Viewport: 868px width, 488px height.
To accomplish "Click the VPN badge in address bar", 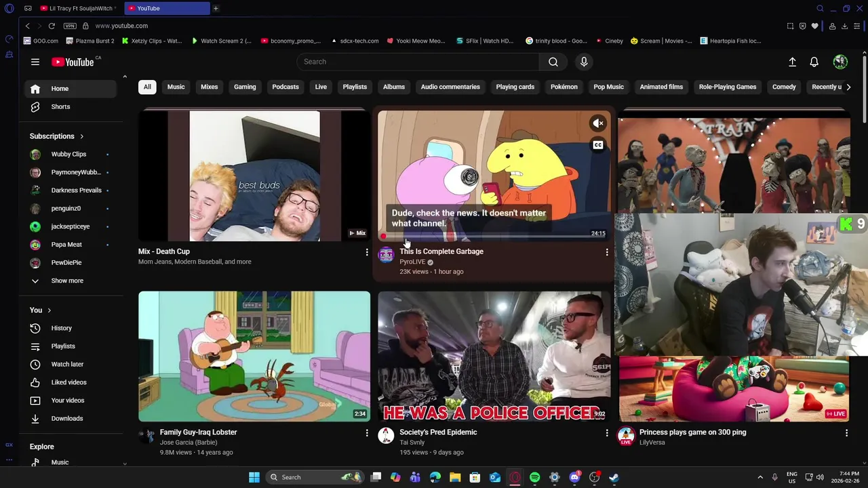I will pyautogui.click(x=70, y=26).
